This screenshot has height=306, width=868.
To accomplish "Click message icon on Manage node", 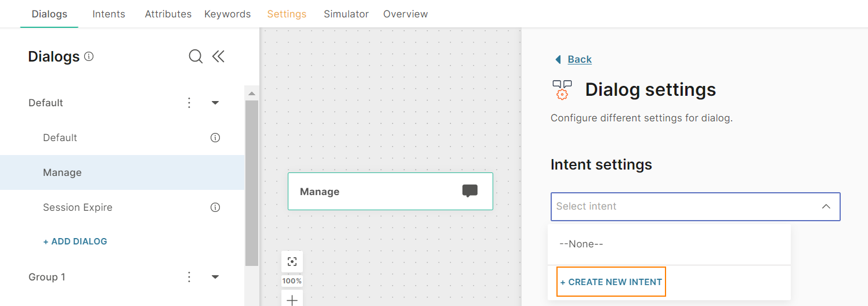I will coord(469,191).
